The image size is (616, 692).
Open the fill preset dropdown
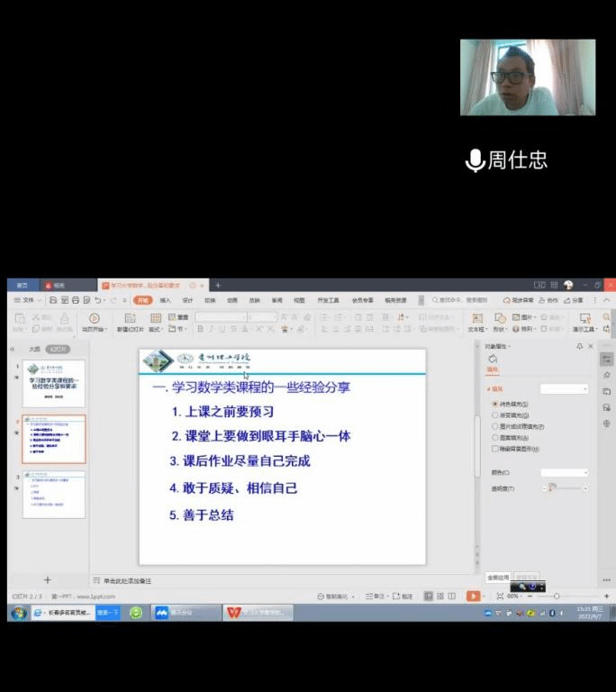click(x=565, y=389)
